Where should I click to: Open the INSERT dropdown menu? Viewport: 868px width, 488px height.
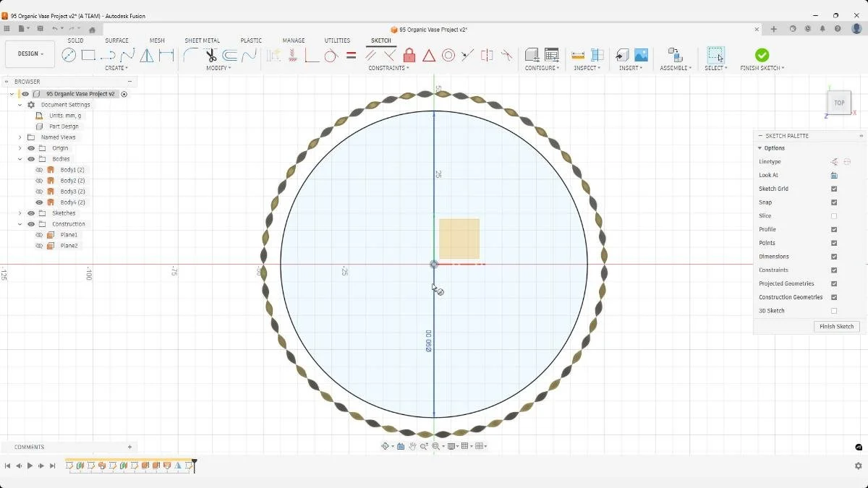(631, 68)
